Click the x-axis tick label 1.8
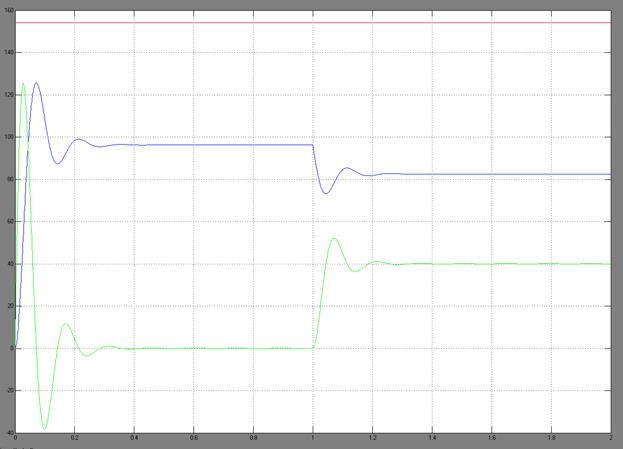 click(551, 438)
